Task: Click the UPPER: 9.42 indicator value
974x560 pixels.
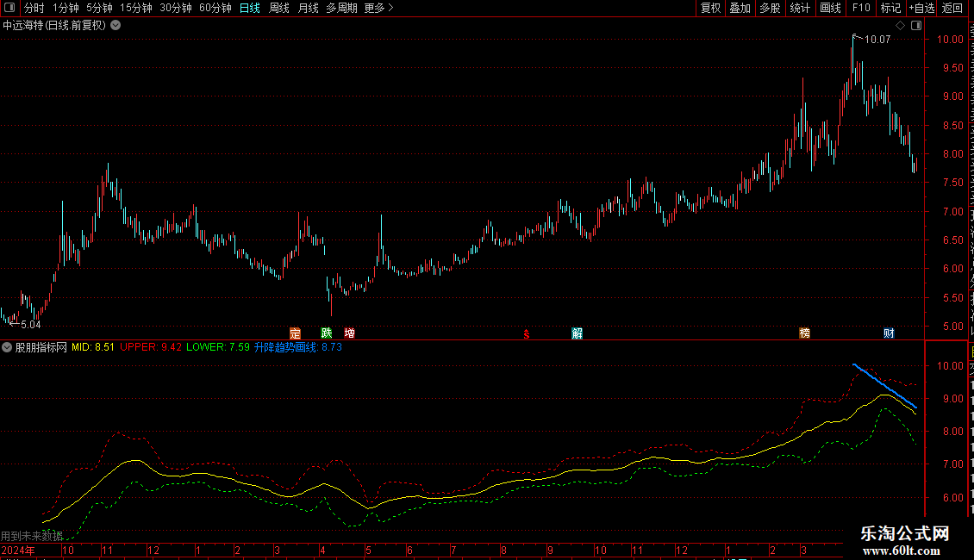Action: coord(151,348)
